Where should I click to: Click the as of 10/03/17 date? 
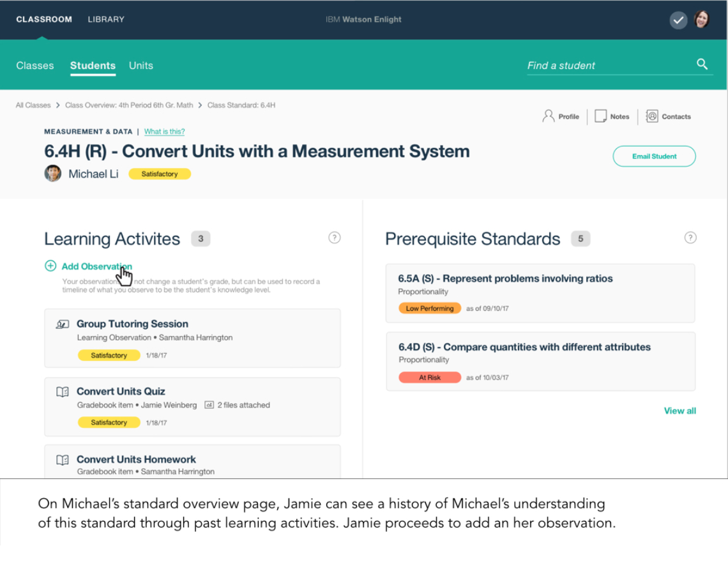pyautogui.click(x=487, y=377)
